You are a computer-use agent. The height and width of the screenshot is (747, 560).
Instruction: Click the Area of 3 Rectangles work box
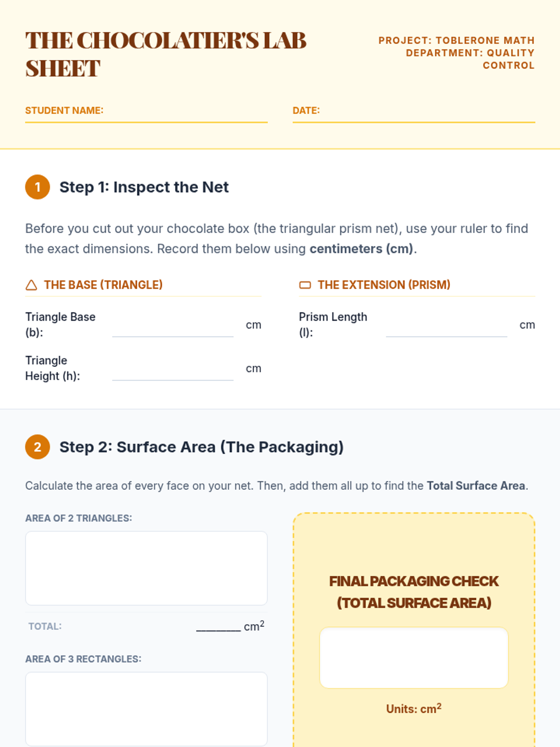(147, 709)
